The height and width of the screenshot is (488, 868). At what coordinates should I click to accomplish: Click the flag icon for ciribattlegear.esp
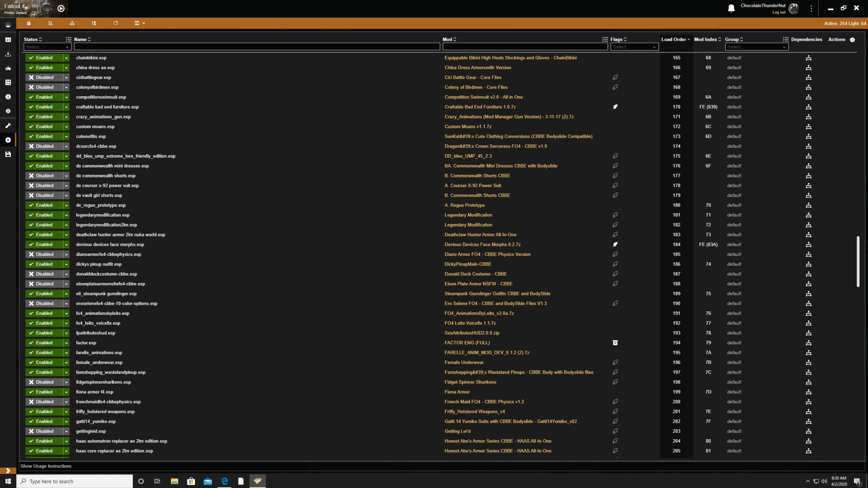pyautogui.click(x=615, y=78)
